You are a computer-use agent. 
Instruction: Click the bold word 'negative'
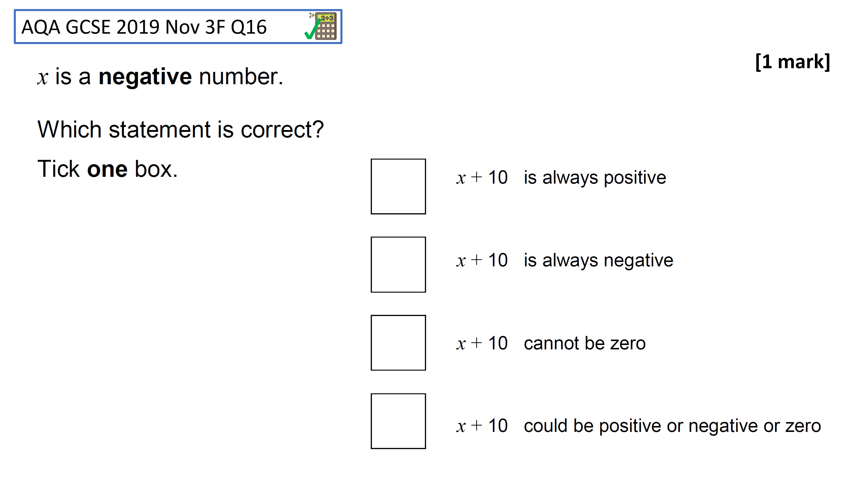(x=145, y=77)
